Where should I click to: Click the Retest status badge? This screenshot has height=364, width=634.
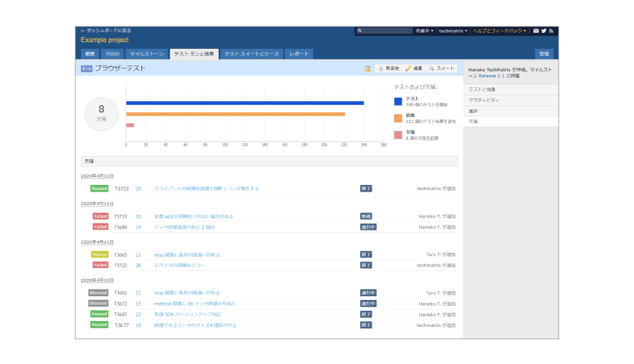99,255
